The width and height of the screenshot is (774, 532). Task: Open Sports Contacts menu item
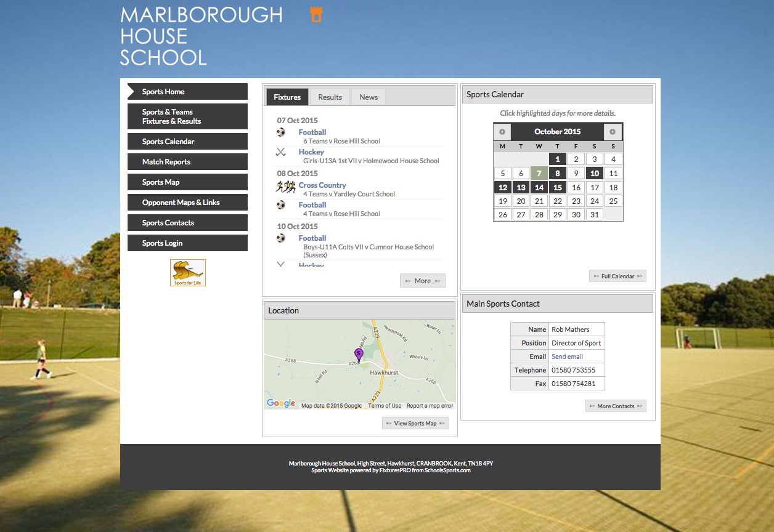coord(187,223)
